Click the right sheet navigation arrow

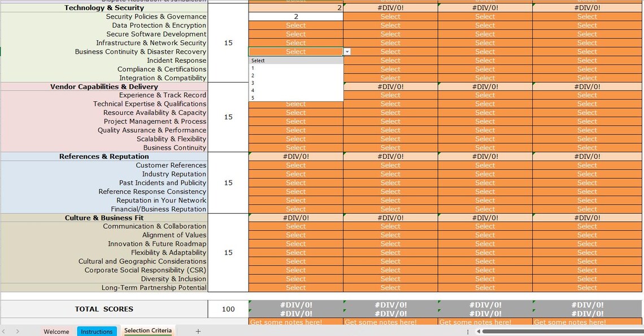16,331
